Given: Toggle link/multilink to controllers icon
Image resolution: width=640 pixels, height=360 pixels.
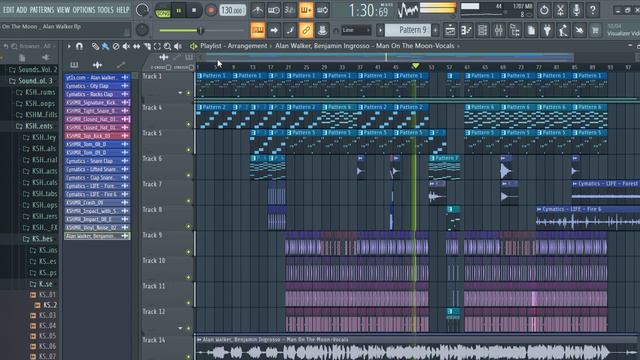Looking at the screenshot, I should [x=306, y=30].
